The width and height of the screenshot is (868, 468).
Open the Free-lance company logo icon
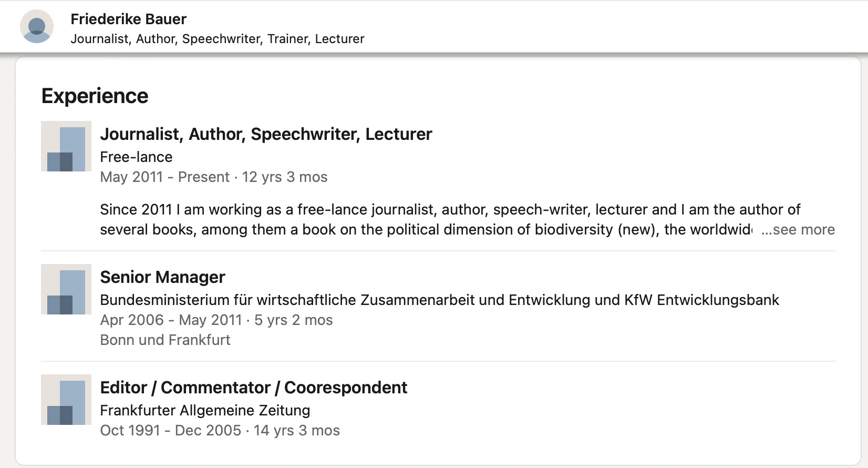pos(66,146)
